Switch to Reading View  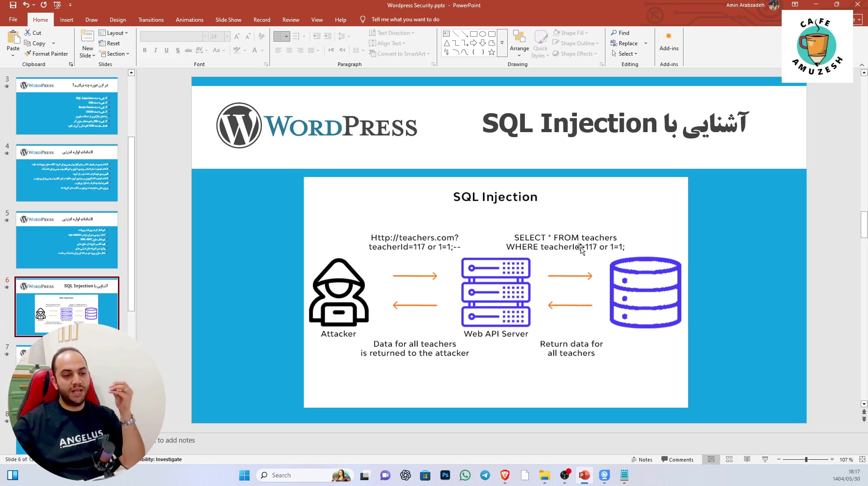point(747,459)
